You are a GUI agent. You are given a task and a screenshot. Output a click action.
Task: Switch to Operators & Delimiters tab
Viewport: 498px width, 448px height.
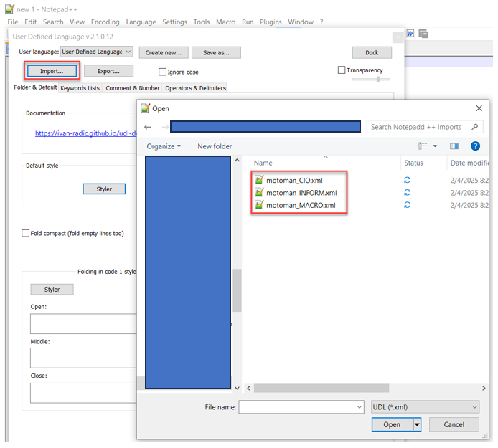[x=195, y=88]
